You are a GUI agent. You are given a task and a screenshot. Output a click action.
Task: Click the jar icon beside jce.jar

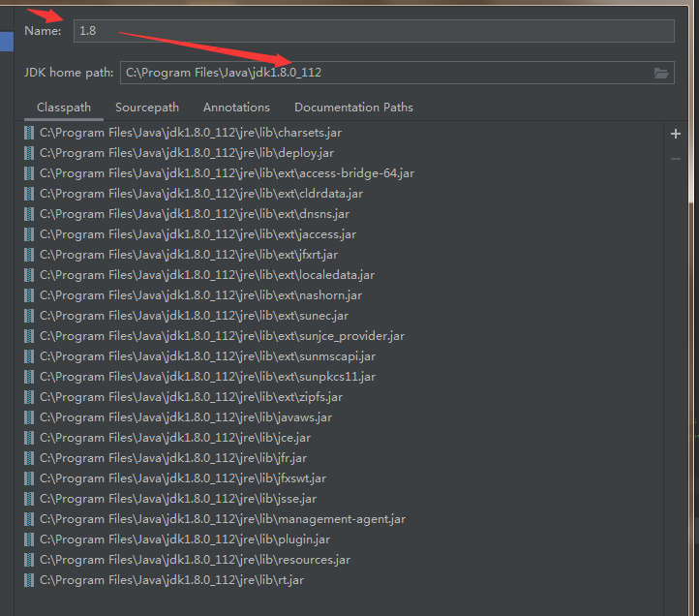[x=29, y=438]
